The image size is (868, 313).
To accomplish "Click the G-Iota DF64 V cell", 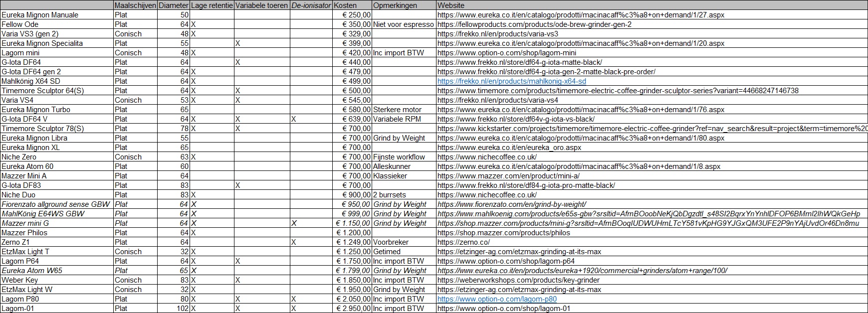I will click(x=57, y=119).
